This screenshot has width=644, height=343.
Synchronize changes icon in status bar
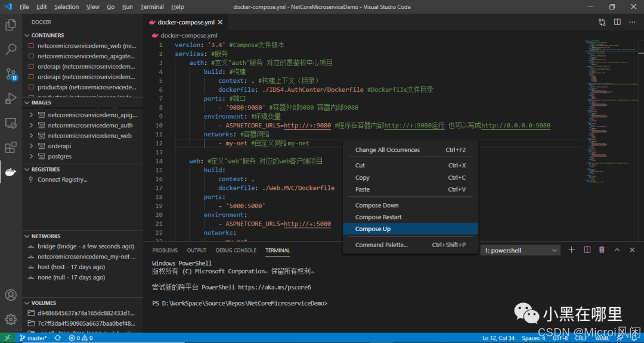tap(58, 338)
